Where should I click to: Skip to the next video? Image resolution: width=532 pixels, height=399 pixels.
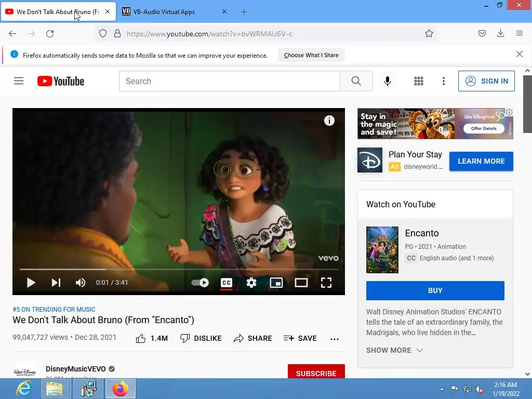point(56,283)
